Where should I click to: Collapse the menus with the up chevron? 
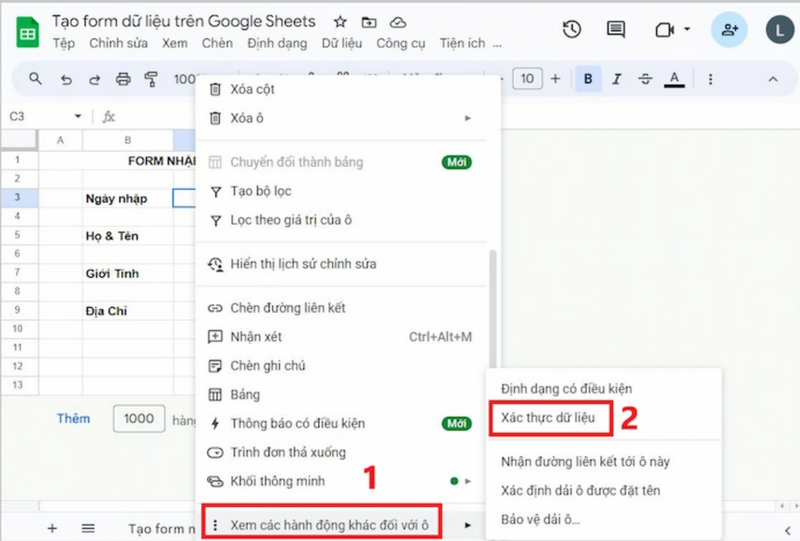[x=773, y=79]
